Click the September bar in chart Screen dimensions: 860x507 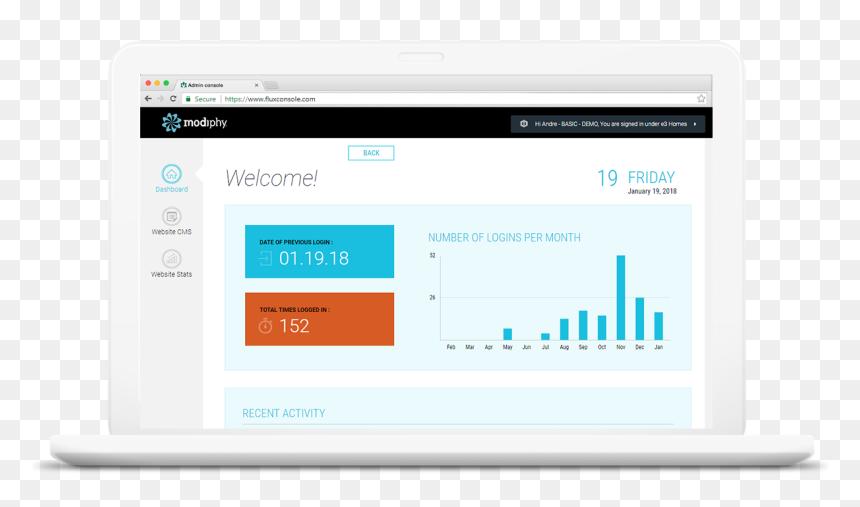(583, 325)
